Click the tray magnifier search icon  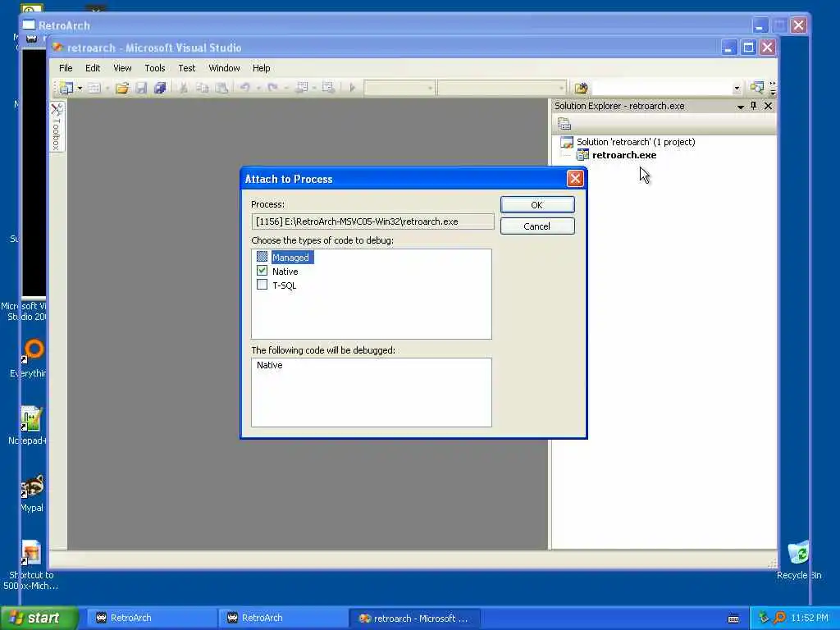779,618
